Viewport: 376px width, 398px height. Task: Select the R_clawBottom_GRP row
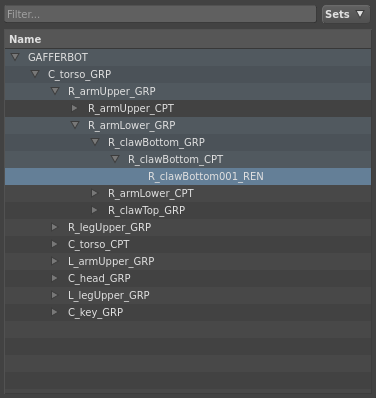click(x=188, y=142)
